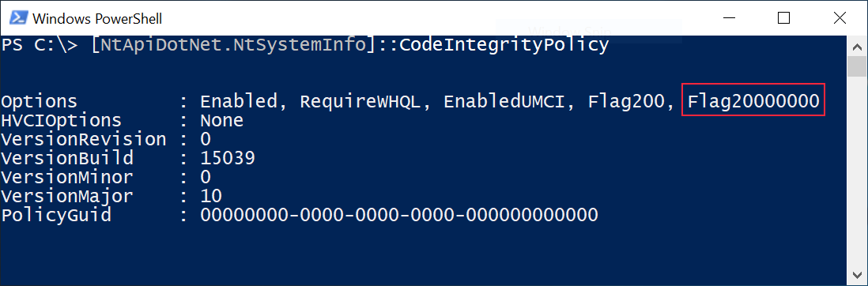
Task: Click the HVCIOptions property label
Action: (x=62, y=120)
